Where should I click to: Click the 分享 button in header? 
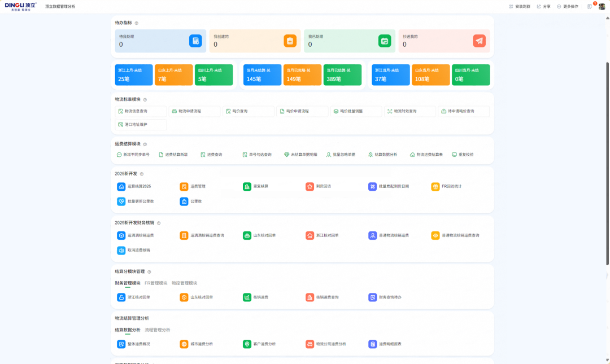tap(543, 6)
